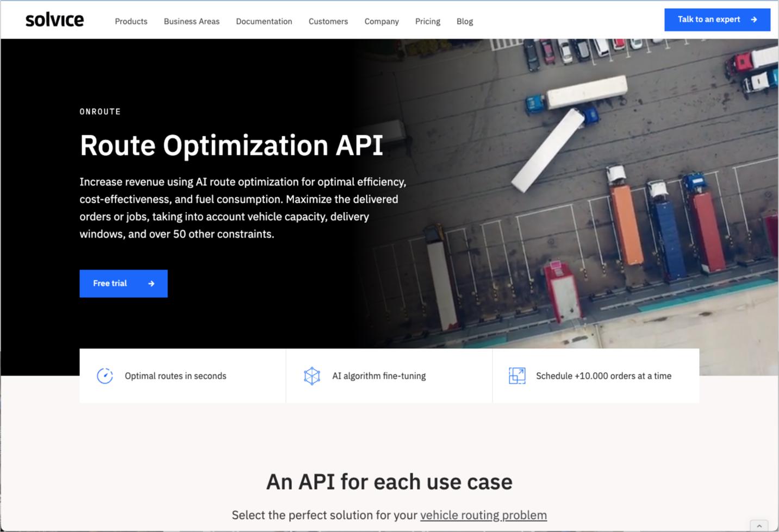Click the Talk to an expert button
This screenshot has width=779, height=532.
tap(716, 20)
